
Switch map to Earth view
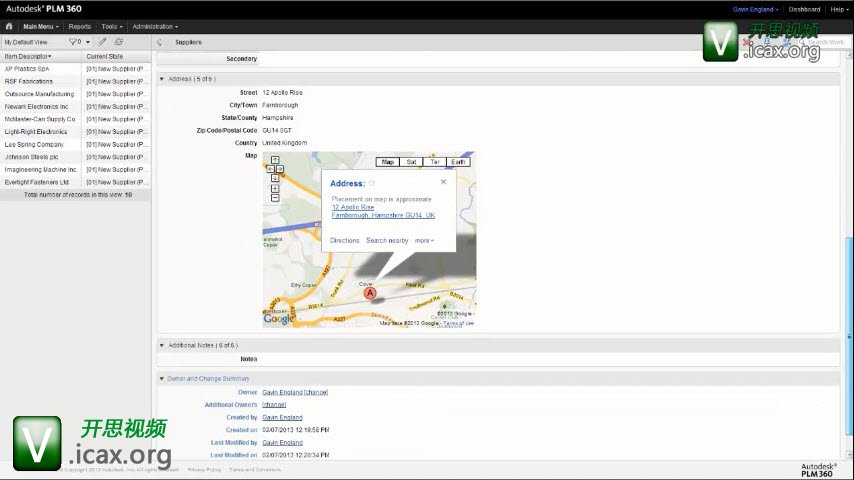pos(458,162)
